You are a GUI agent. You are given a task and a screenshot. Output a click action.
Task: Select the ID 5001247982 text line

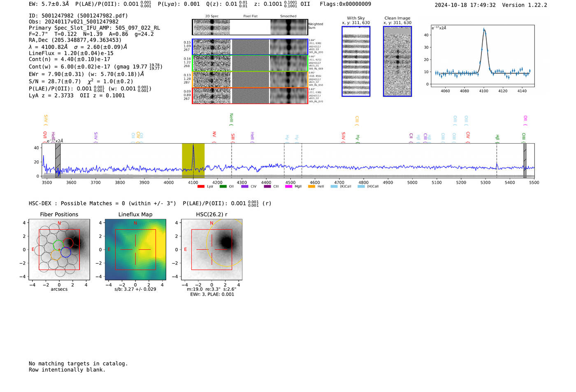[78, 16]
